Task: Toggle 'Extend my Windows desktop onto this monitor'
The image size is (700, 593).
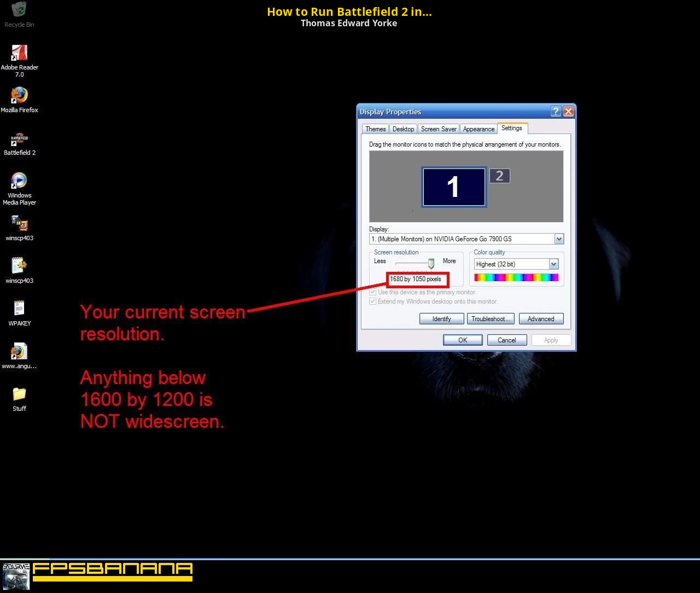Action: click(373, 301)
